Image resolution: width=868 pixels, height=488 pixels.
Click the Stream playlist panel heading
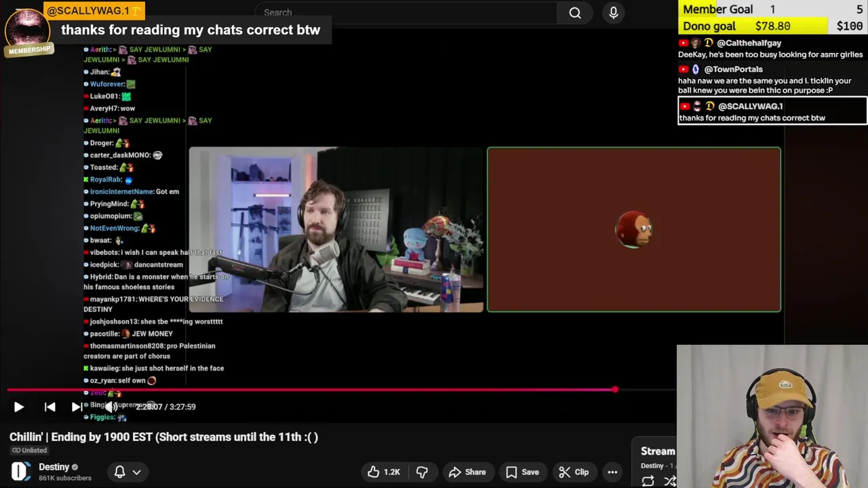tap(658, 451)
